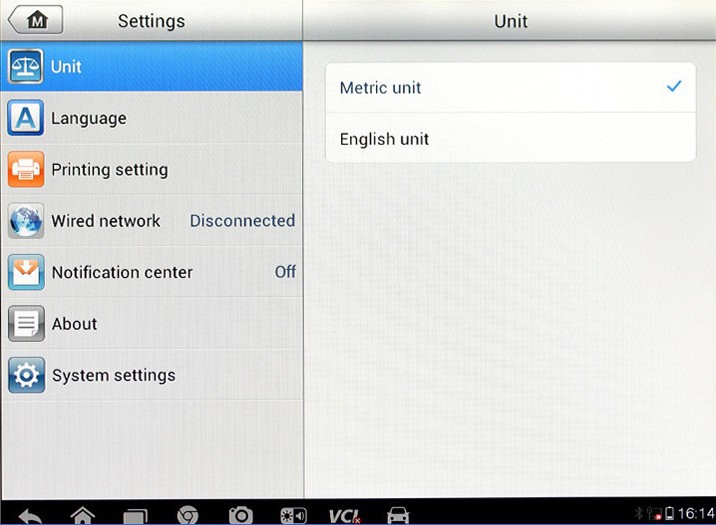716x525 pixels.
Task: Open Language settings via the A icon
Action: coord(26,118)
